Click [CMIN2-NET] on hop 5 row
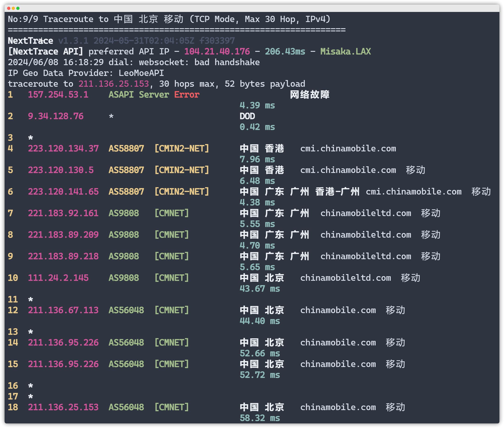Viewport: 504px width, 428px height. pyautogui.click(x=182, y=170)
